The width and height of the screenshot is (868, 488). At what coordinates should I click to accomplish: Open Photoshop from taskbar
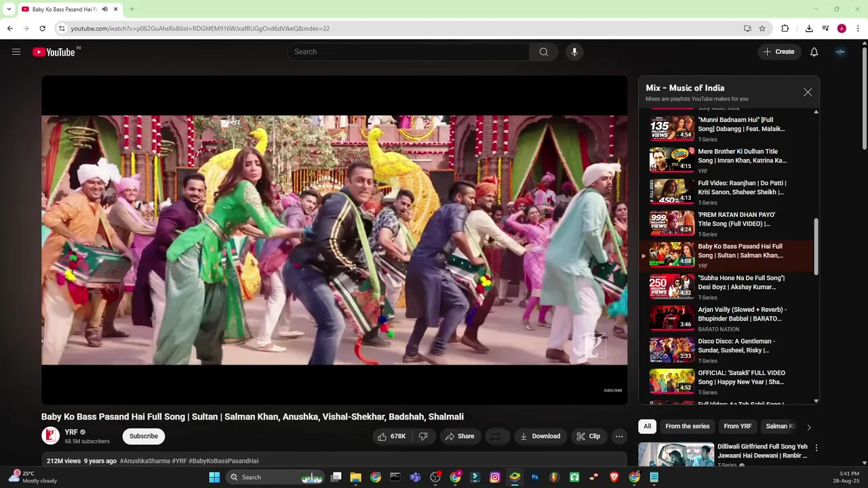click(x=534, y=477)
